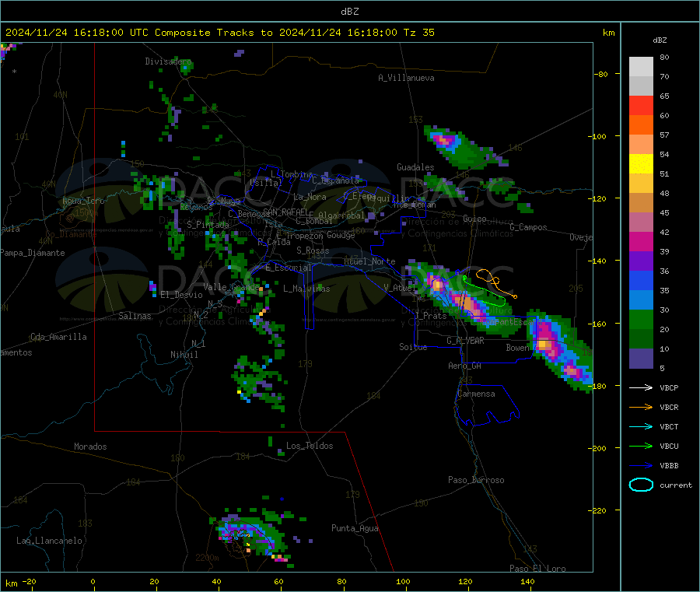This screenshot has height=592, width=700.
Task: Click the L_Malvinas location label
Action: [x=306, y=289]
